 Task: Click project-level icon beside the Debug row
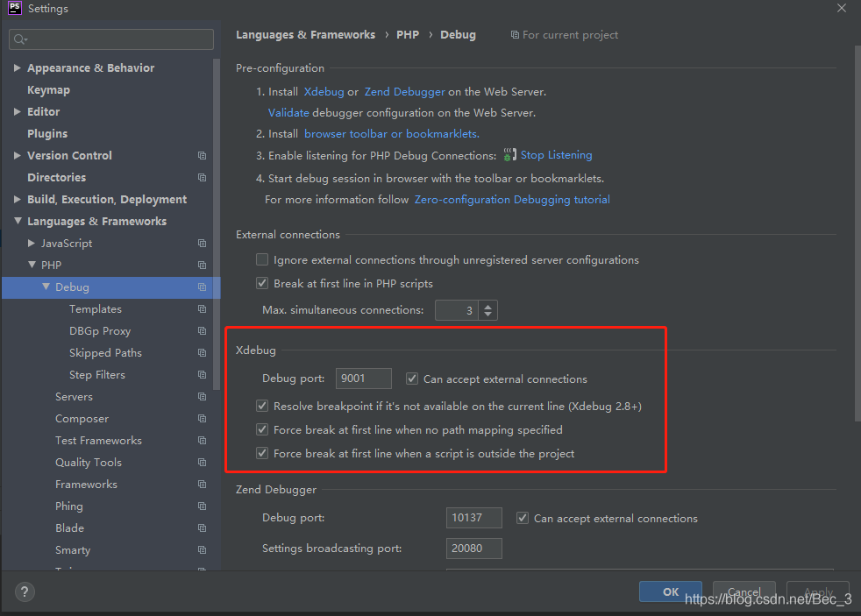[202, 287]
